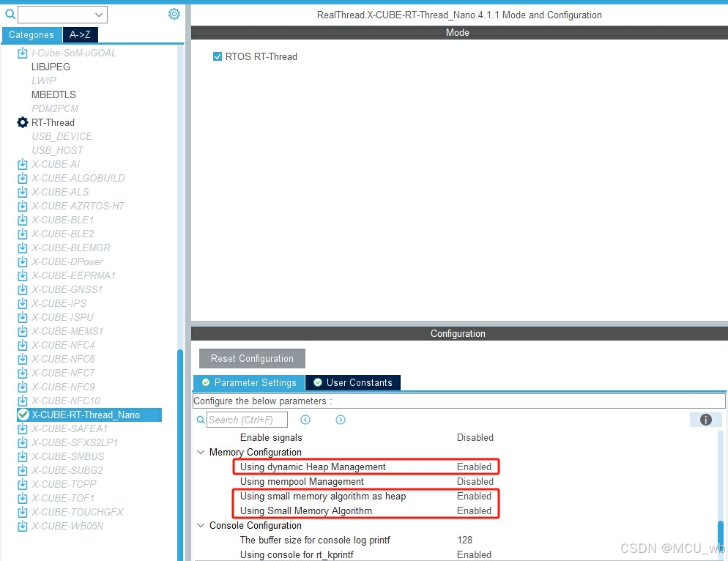Click download icon next to I-Cube-SoM-uGOAL

(22, 53)
